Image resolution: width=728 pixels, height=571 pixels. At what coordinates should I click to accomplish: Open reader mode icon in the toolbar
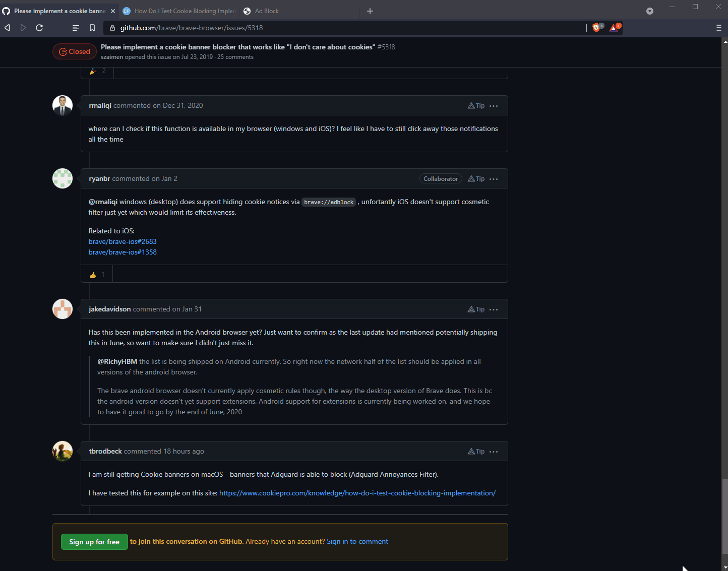pos(76,28)
